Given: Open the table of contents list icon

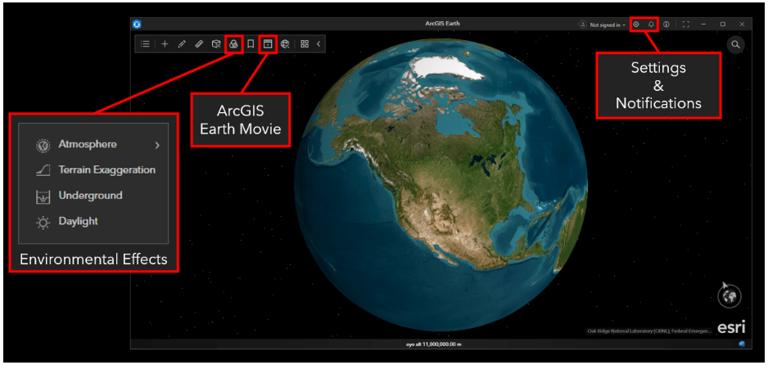Looking at the screenshot, I should [x=145, y=44].
